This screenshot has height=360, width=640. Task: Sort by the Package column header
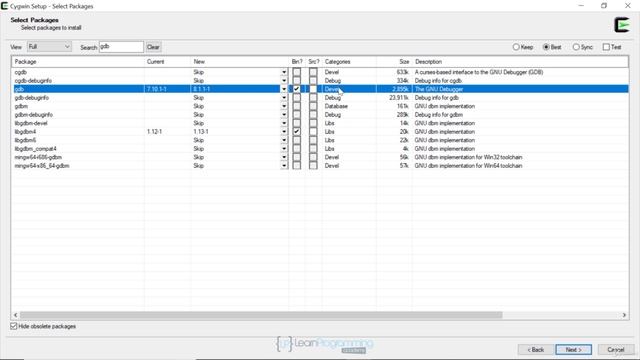(x=78, y=62)
